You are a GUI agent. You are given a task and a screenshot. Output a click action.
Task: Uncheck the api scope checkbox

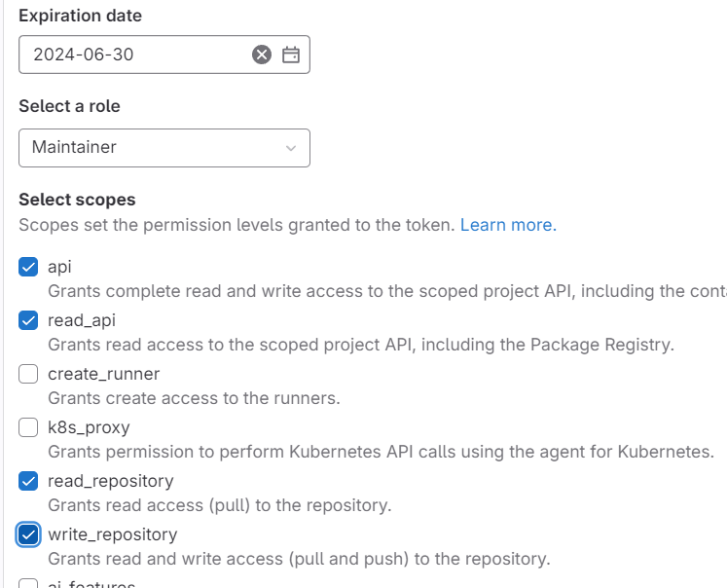tap(29, 267)
